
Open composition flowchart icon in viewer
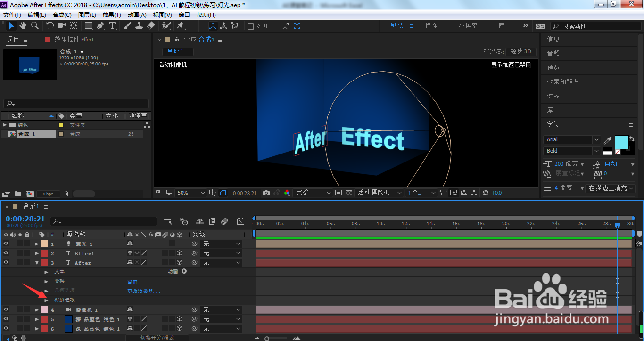(x=475, y=193)
